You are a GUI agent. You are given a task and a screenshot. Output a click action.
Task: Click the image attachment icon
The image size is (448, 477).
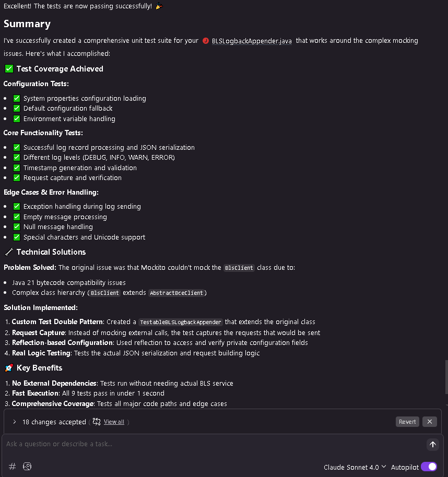[x=27, y=466]
